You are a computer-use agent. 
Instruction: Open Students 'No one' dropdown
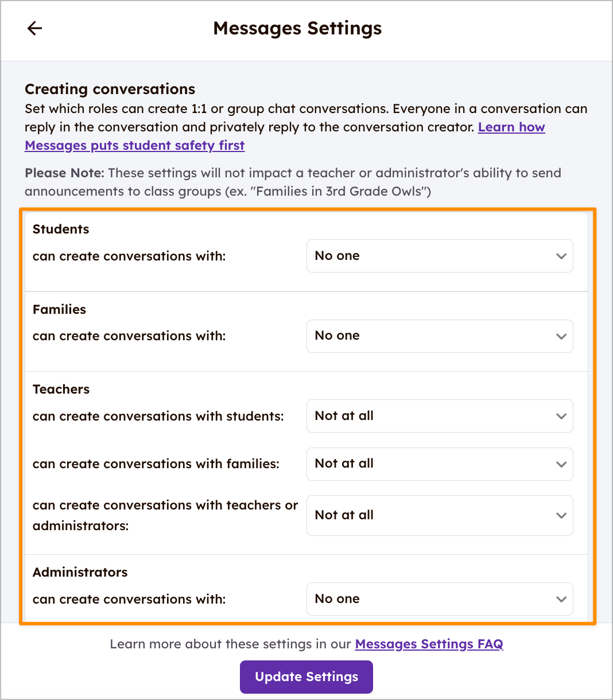coord(439,256)
